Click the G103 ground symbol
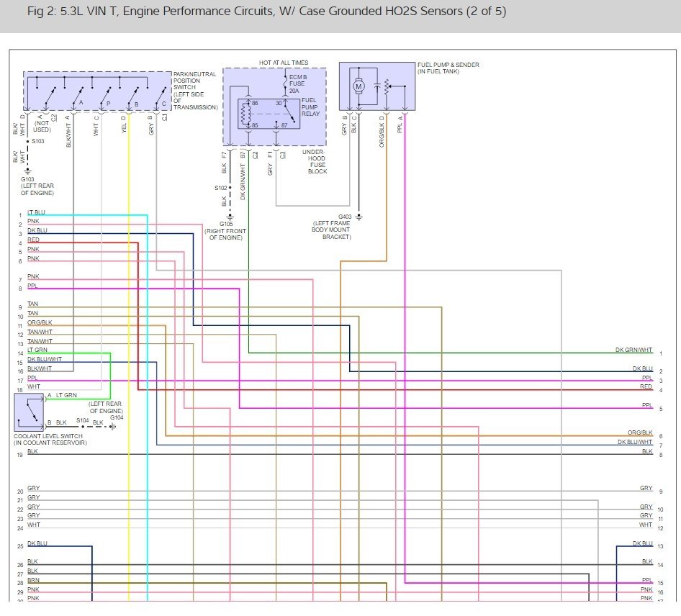The width and height of the screenshot is (681, 616). coord(27,171)
